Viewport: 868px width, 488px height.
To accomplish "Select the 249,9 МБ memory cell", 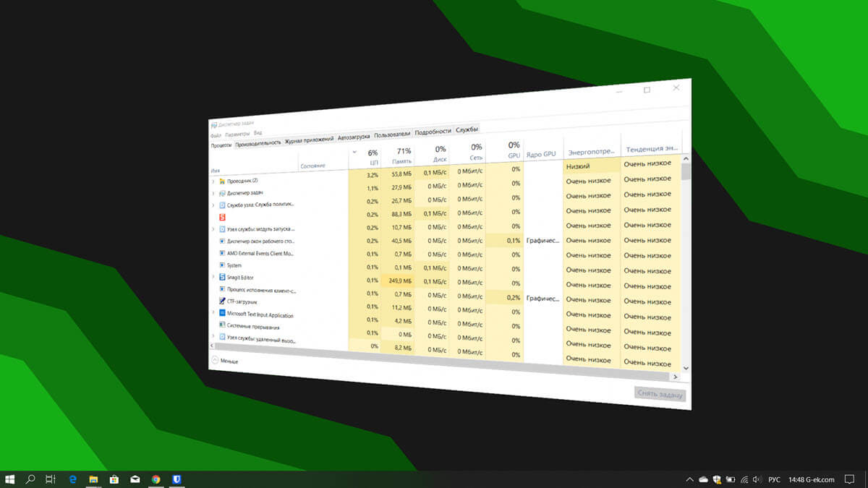I will click(399, 281).
